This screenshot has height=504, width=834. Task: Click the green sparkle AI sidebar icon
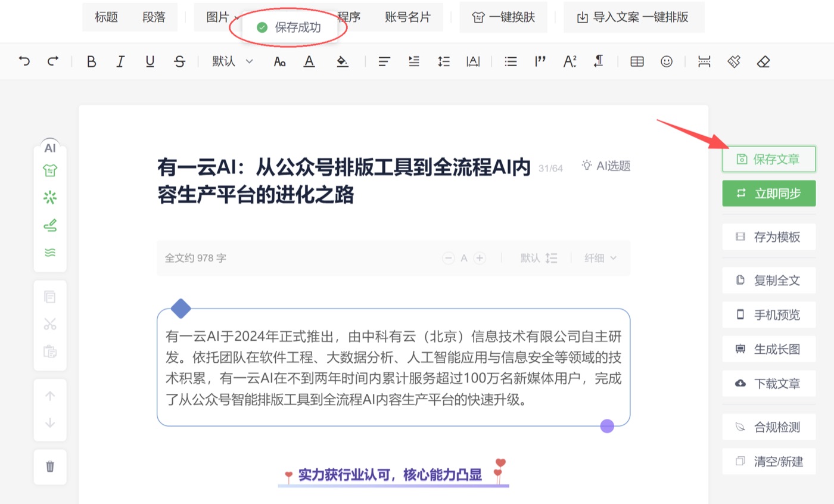50,198
